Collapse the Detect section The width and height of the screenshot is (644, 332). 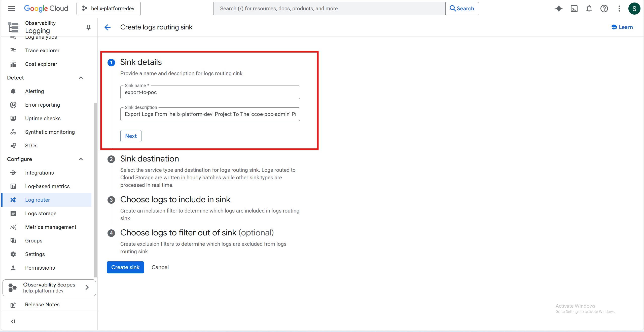pyautogui.click(x=81, y=78)
